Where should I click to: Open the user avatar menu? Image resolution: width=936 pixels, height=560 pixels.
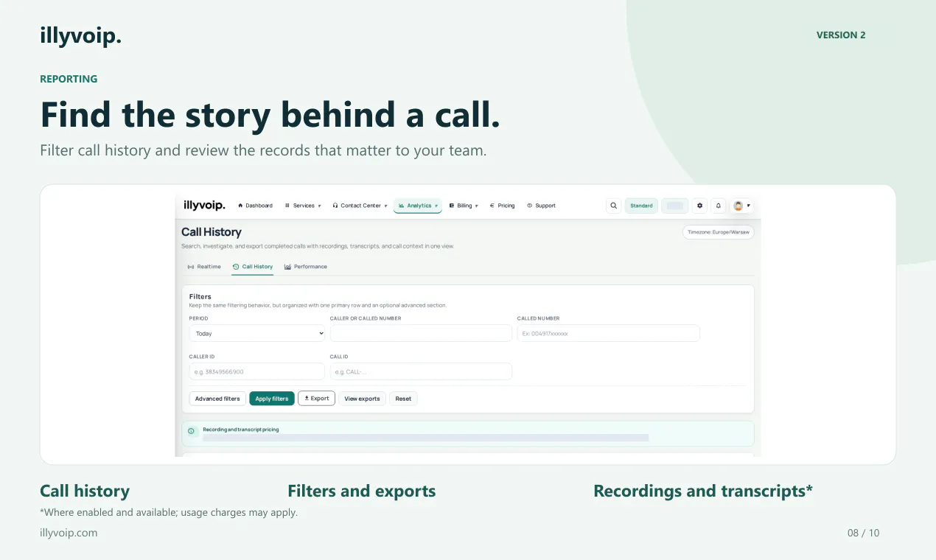(741, 206)
